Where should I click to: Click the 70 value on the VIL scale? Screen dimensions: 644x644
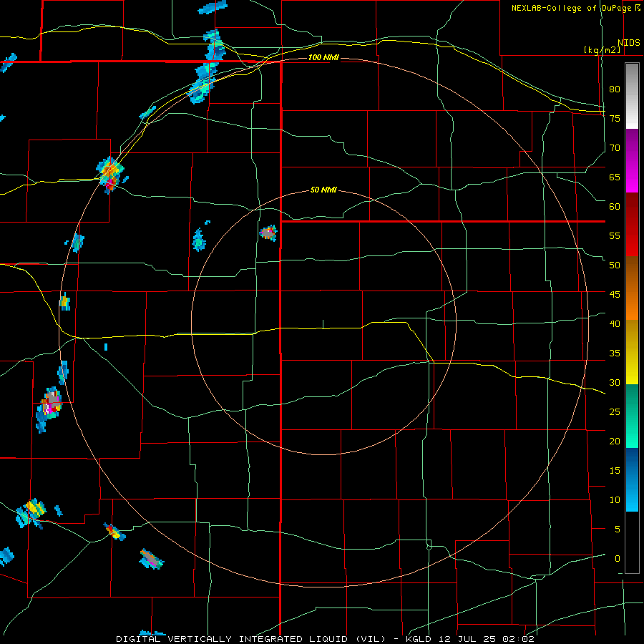[615, 148]
